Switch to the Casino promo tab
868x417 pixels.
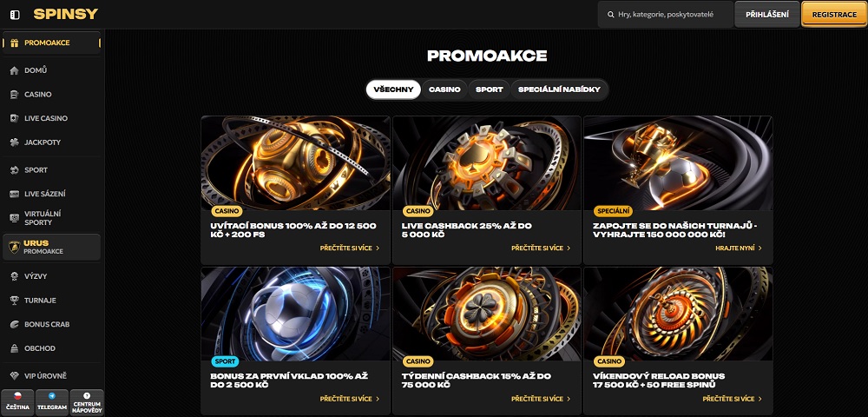click(x=444, y=89)
